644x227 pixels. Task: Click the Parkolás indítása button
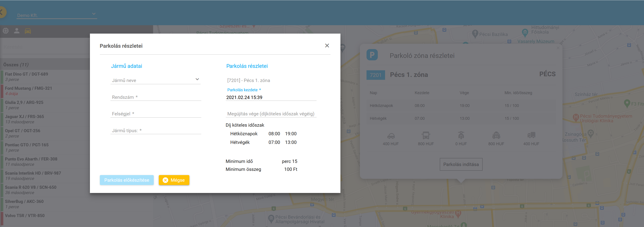tap(461, 164)
